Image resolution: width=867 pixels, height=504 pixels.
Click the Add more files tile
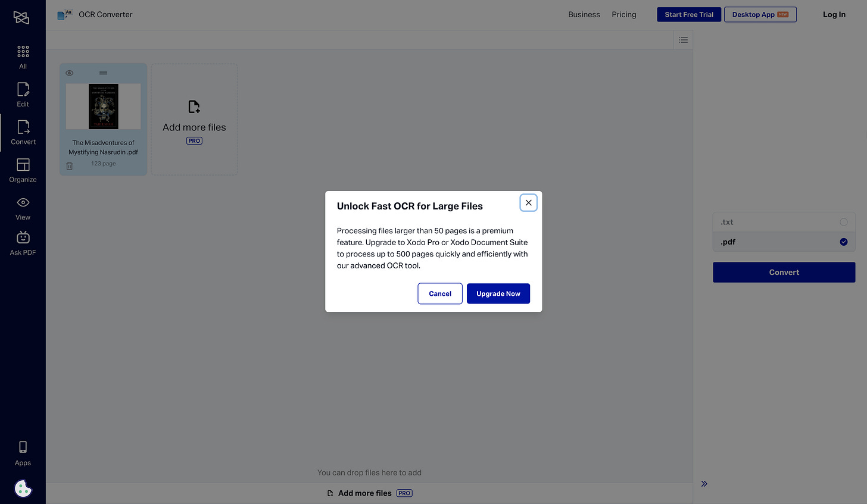click(194, 120)
